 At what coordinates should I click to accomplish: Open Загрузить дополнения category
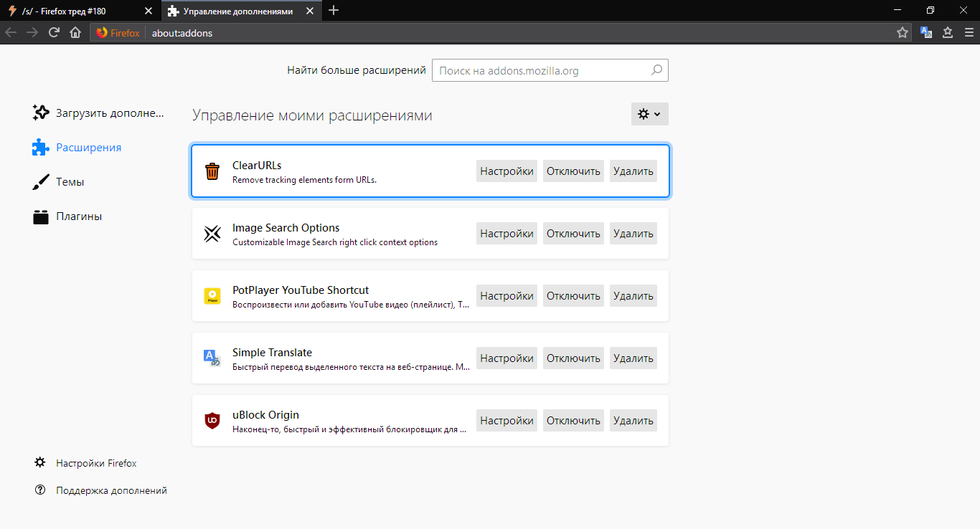click(98, 113)
